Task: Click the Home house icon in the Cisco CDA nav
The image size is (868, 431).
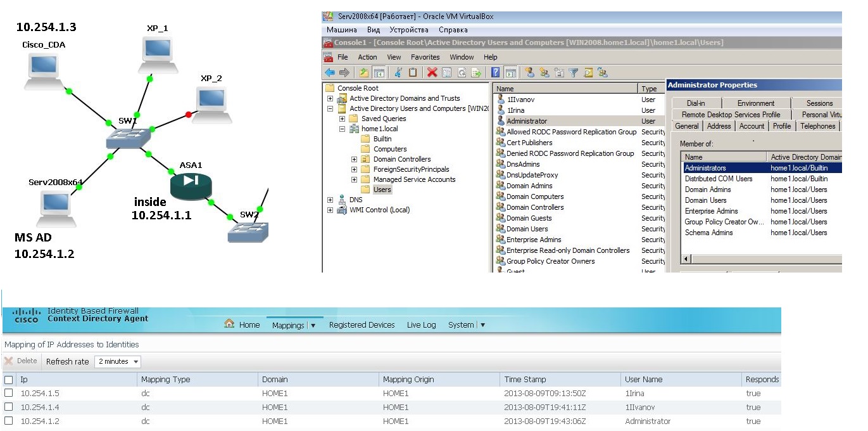Action: (x=229, y=324)
